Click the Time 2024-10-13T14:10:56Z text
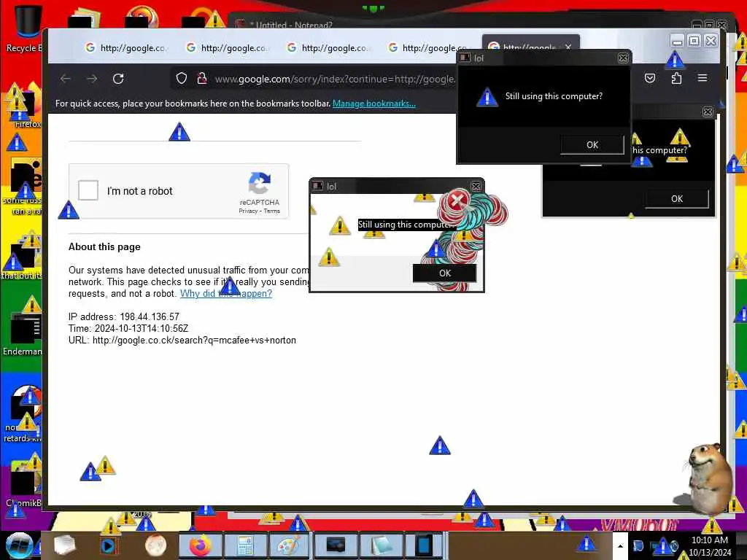Image resolution: width=747 pixels, height=560 pixels. tap(128, 328)
